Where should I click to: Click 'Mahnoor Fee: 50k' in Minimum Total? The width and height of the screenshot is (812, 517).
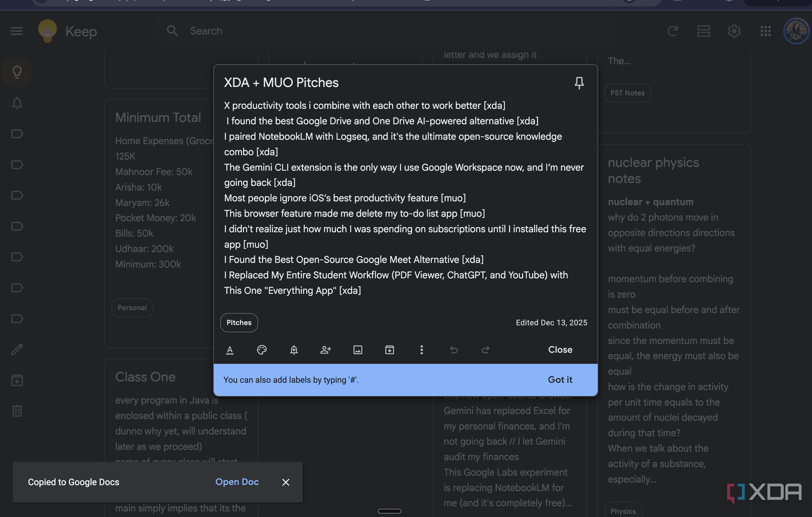click(x=154, y=172)
